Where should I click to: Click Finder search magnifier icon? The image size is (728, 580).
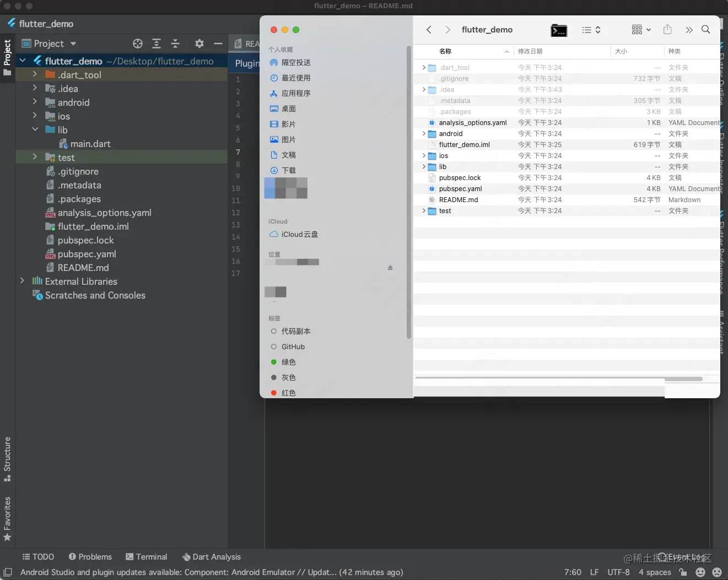point(705,30)
